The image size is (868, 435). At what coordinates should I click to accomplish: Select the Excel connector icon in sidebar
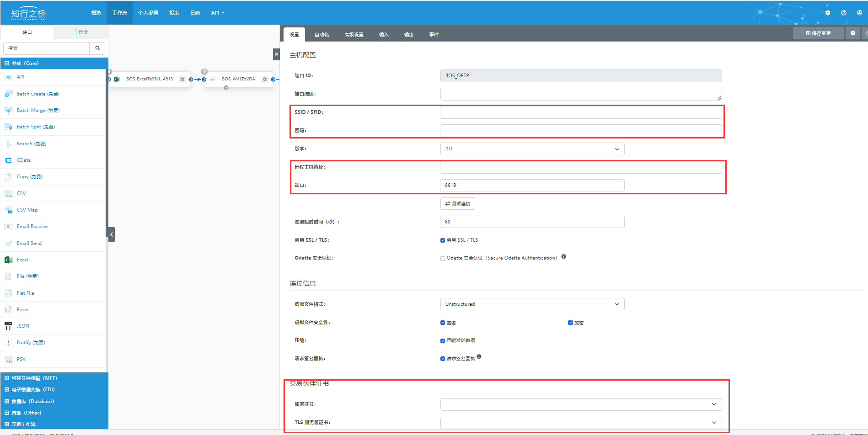(8, 260)
